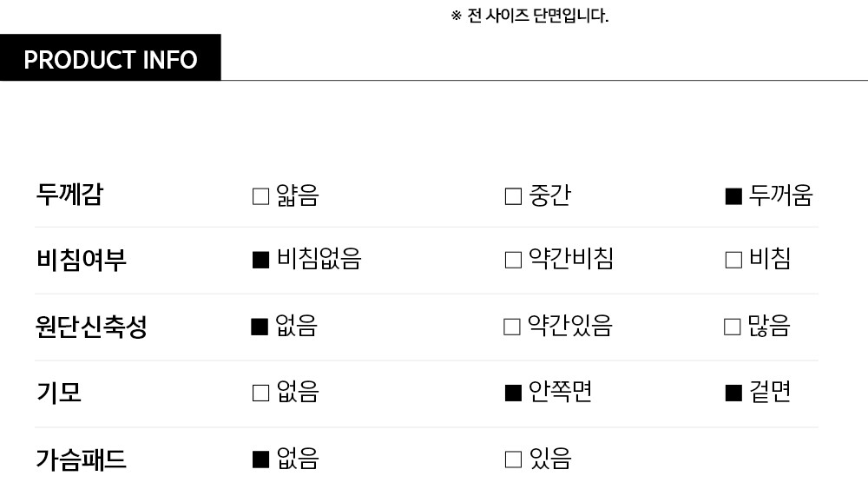The height and width of the screenshot is (496, 868).
Task: Click the 원단신축성 row label
Action: (x=91, y=327)
